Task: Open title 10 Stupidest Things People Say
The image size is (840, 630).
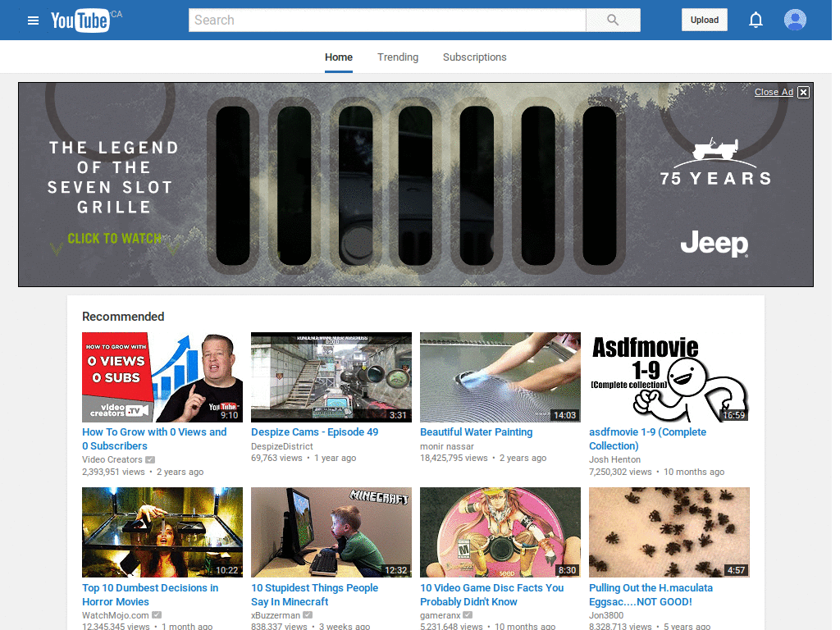Action: [314, 595]
